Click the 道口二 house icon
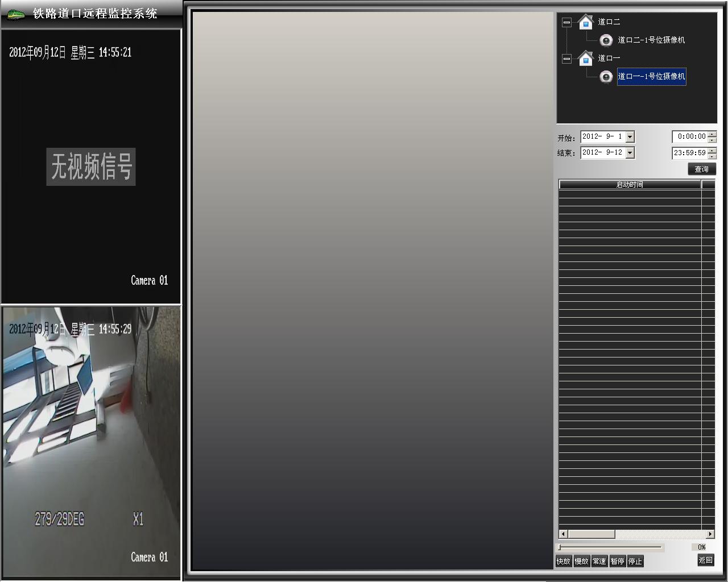 [585, 22]
